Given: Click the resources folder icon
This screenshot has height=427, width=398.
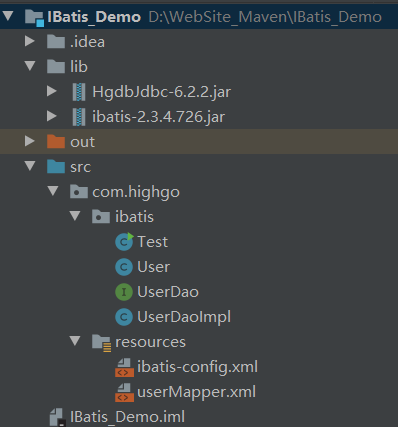Looking at the screenshot, I should click(x=101, y=343).
